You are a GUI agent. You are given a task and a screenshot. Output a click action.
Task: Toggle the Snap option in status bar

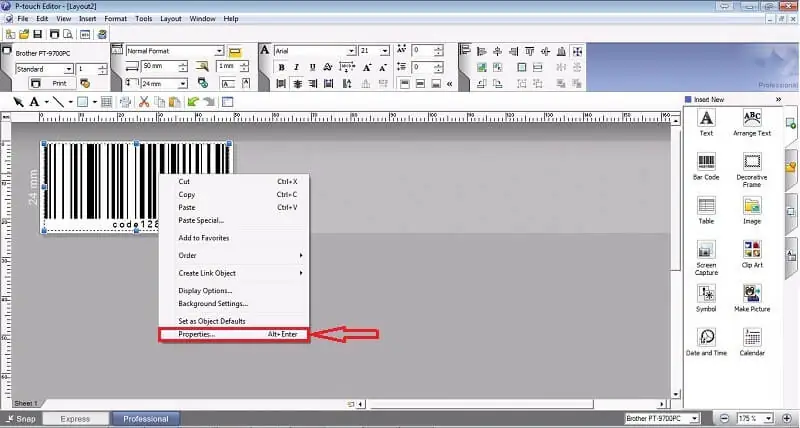tap(20, 419)
